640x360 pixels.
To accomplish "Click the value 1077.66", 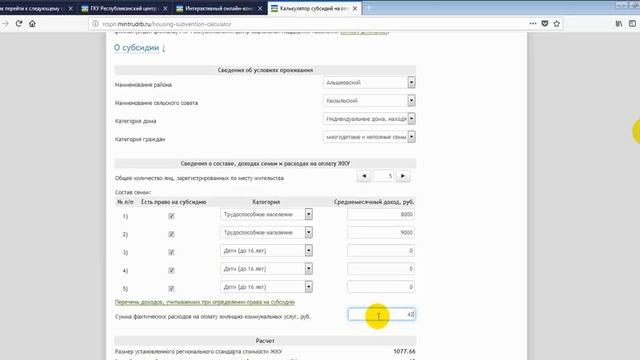I will tap(404, 351).
